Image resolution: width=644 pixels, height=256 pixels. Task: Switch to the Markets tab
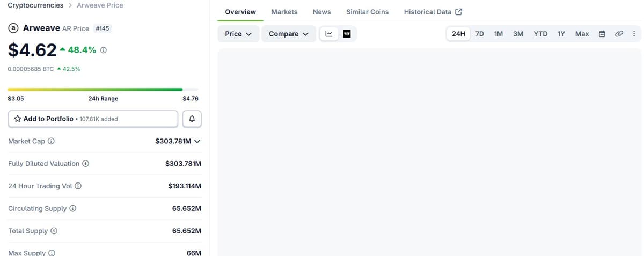(284, 12)
